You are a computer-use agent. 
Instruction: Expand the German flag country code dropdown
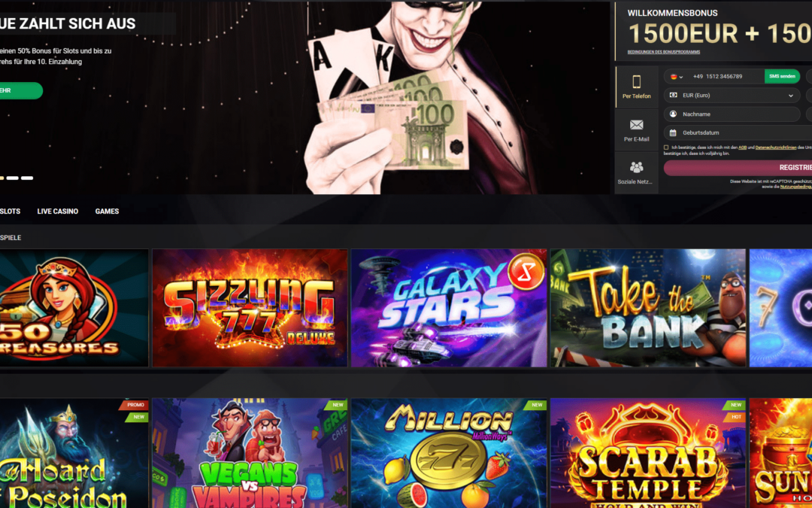[677, 77]
